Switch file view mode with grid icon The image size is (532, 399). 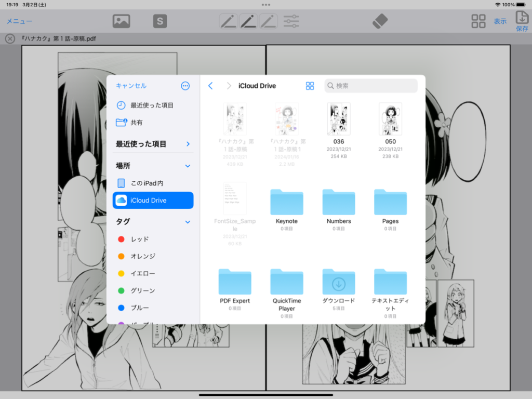310,86
